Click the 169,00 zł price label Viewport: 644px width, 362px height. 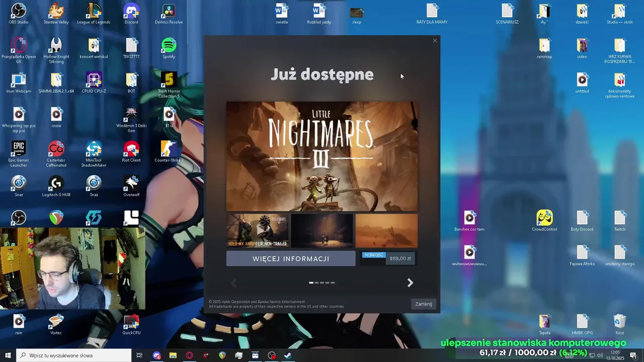(400, 258)
